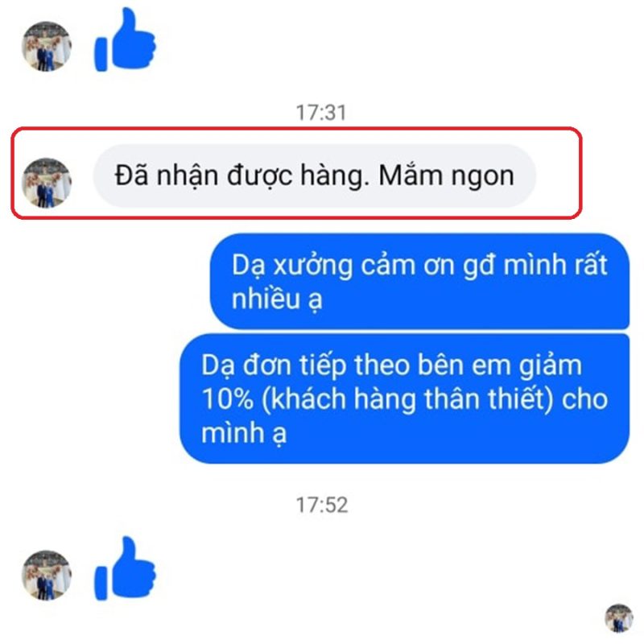The height and width of the screenshot is (644, 644).
Task: Select the blue "Dạ đơn tiếp theo" message
Action: (x=405, y=398)
